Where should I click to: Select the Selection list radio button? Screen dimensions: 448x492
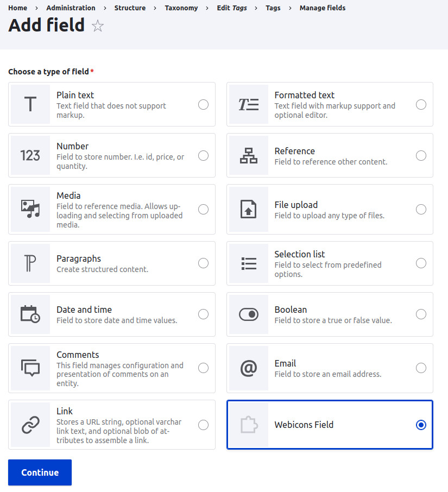tap(421, 263)
